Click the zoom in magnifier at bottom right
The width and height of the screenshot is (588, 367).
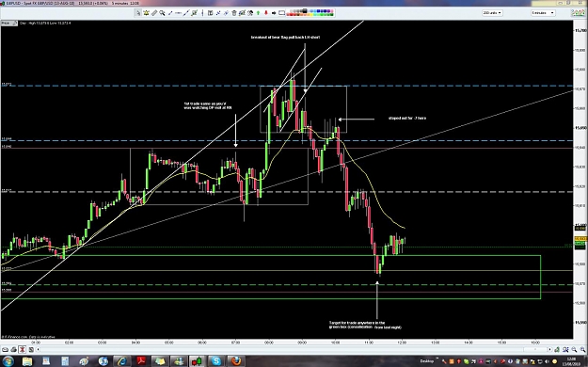(582, 350)
